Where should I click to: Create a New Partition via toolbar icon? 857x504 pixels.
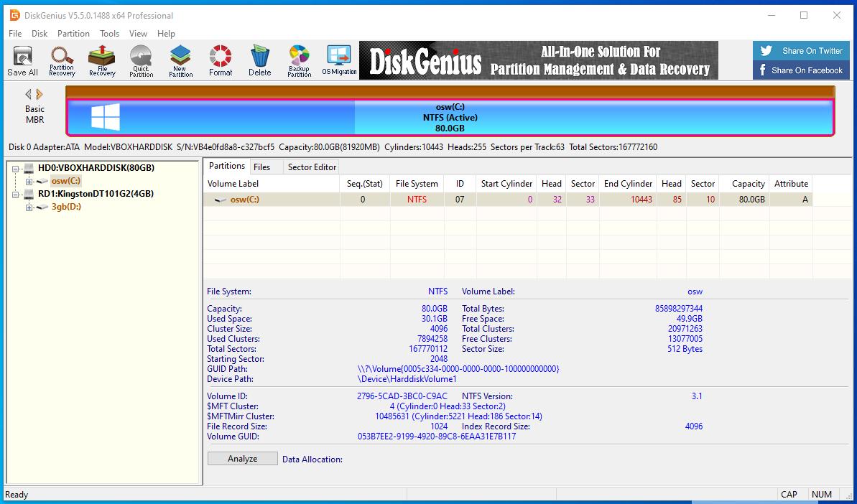click(180, 60)
